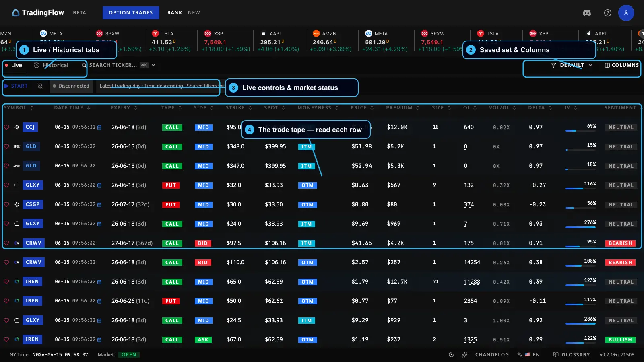The image size is (644, 362).
Task: Focus the Search Ticker input field
Action: (x=113, y=65)
